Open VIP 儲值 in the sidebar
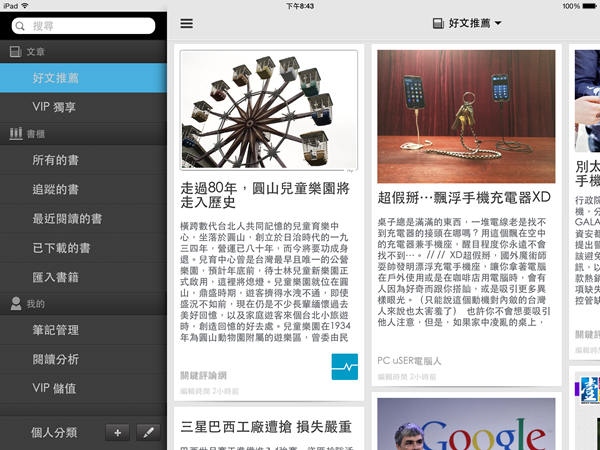 [83, 388]
